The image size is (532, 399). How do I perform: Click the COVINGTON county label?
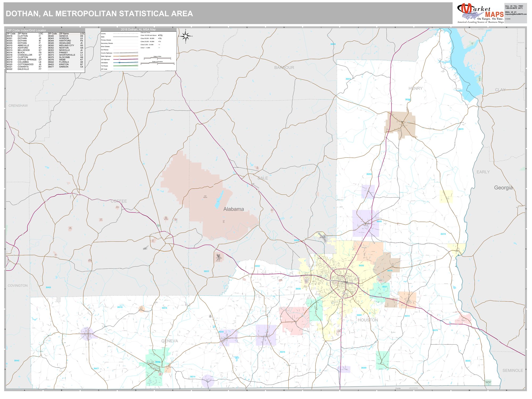coord(18,286)
